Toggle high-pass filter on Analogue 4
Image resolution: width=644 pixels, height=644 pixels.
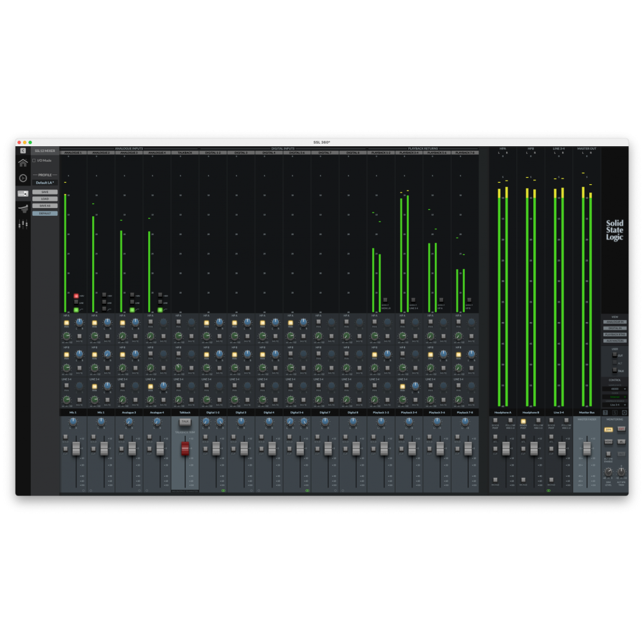pyautogui.click(x=160, y=310)
